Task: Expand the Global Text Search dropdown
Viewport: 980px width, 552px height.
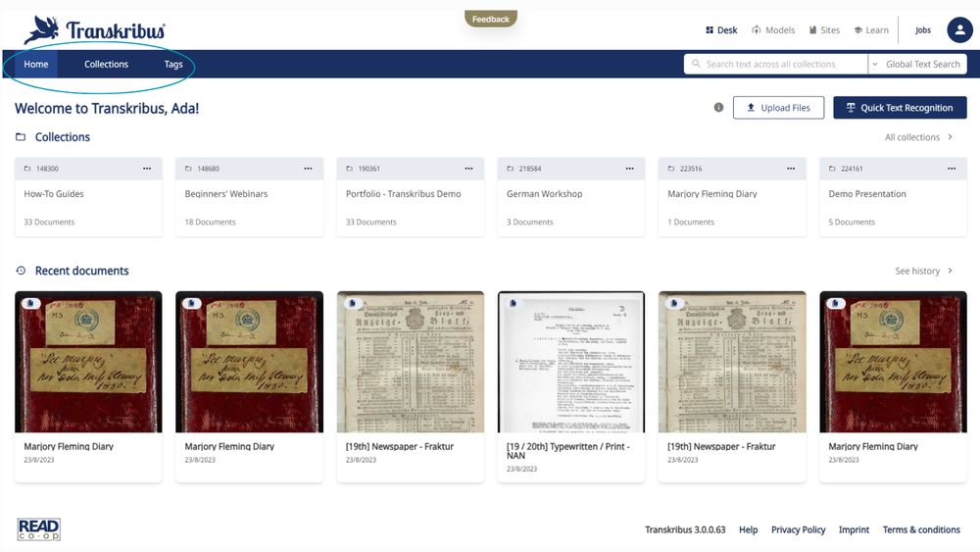Action: pos(917,64)
